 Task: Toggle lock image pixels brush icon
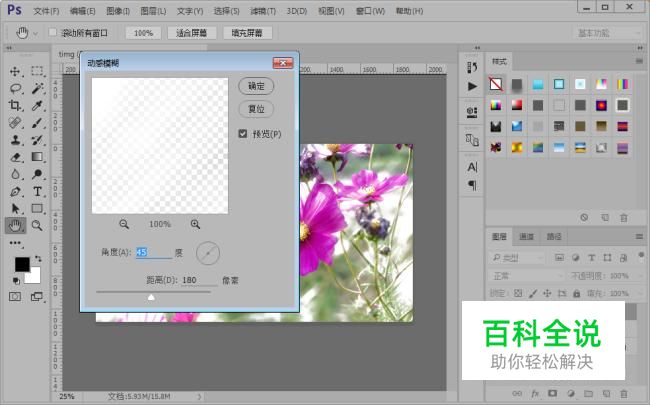[x=533, y=293]
